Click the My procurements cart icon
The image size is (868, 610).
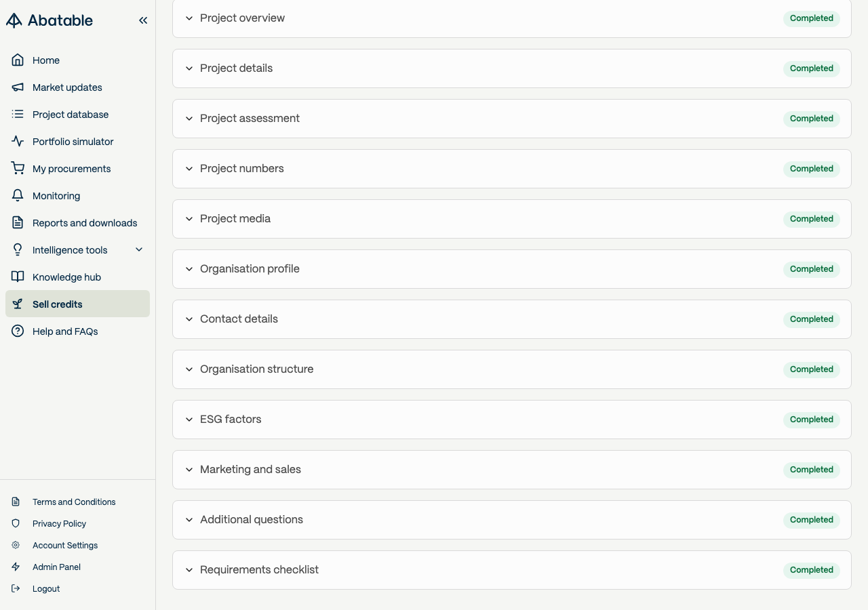[18, 168]
